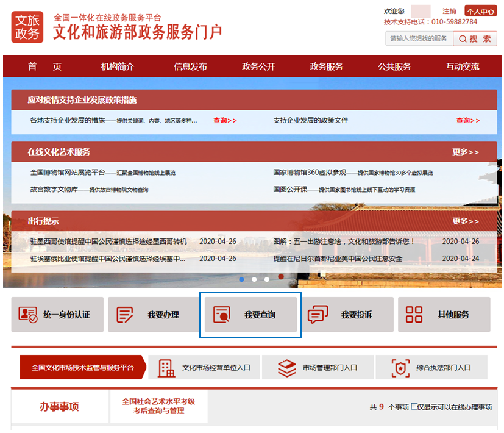Click the 统一身份认证 ID card icon
Screen dimensions: 504x433
click(x=27, y=315)
